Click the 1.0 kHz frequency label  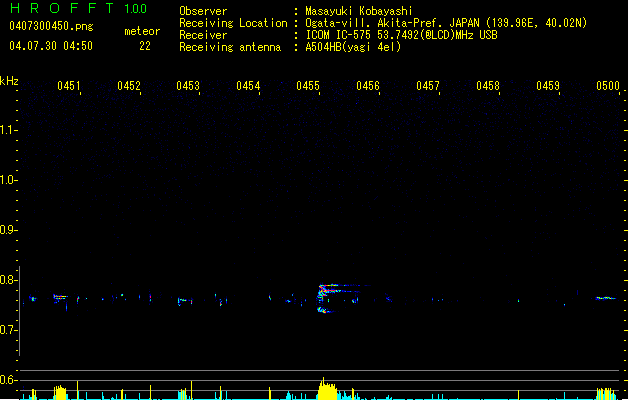(8, 179)
